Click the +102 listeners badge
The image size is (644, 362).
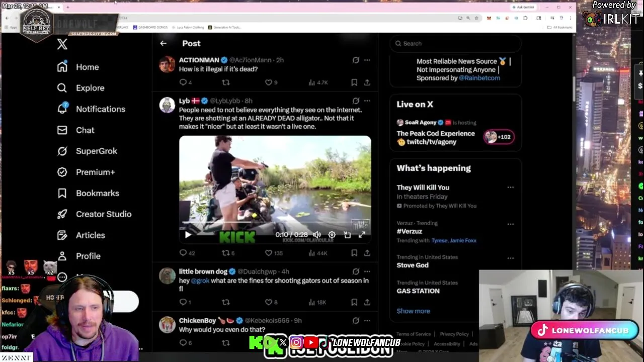[499, 137]
